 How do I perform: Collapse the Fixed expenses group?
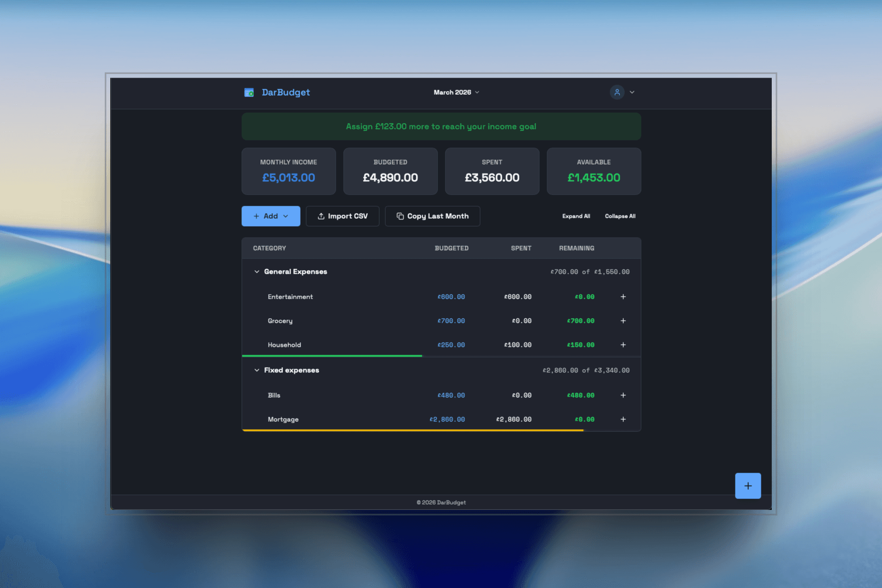pyautogui.click(x=257, y=370)
